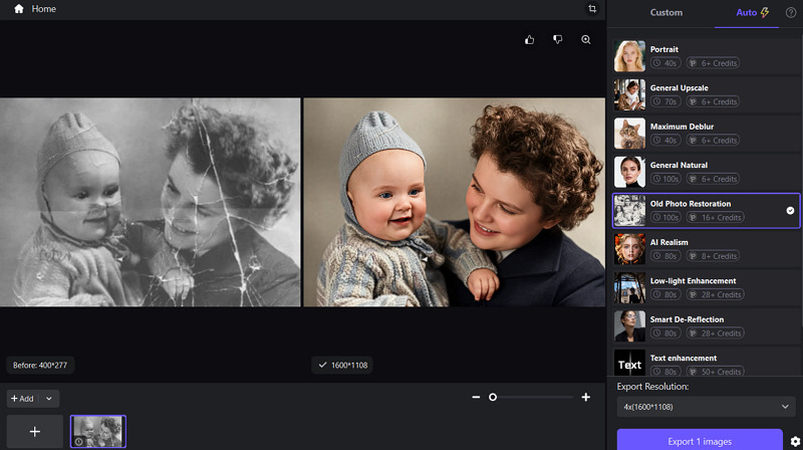803x450 pixels.
Task: Click the 50+ Credits badge
Action: point(715,372)
